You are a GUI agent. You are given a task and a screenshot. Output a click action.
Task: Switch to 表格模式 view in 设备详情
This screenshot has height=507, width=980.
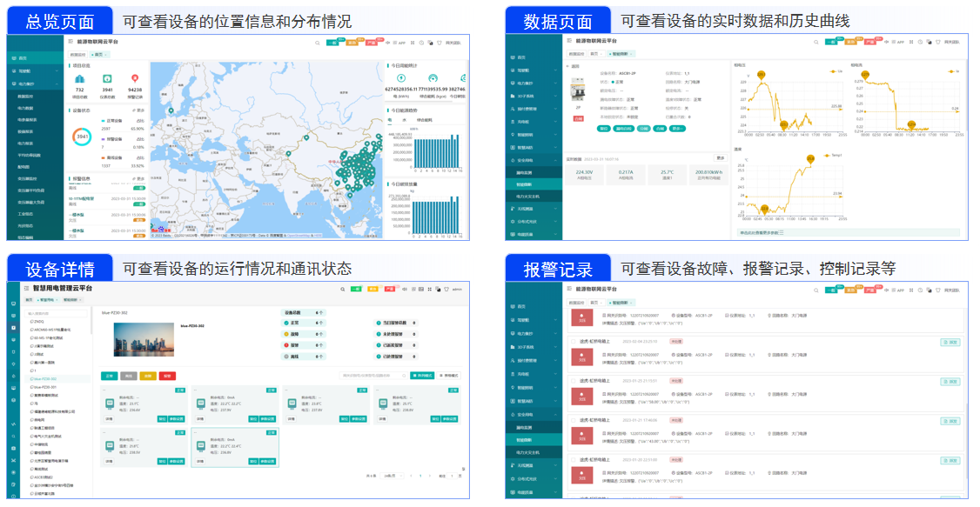449,376
